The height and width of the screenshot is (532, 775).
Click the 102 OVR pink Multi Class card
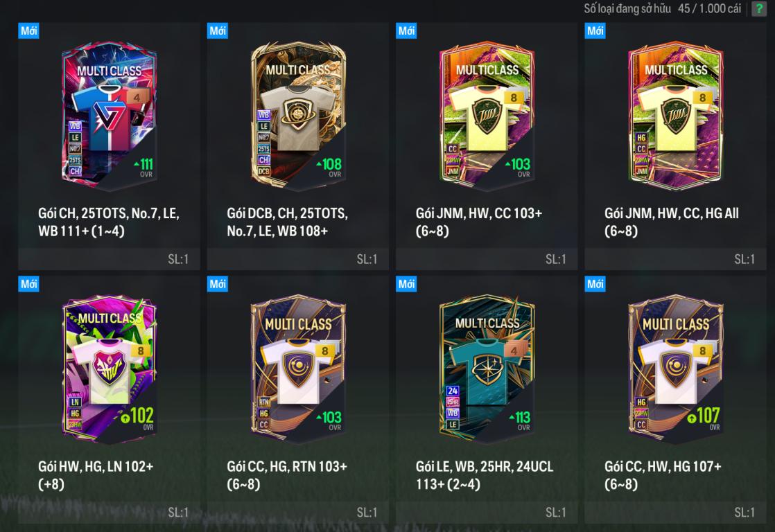(110, 369)
